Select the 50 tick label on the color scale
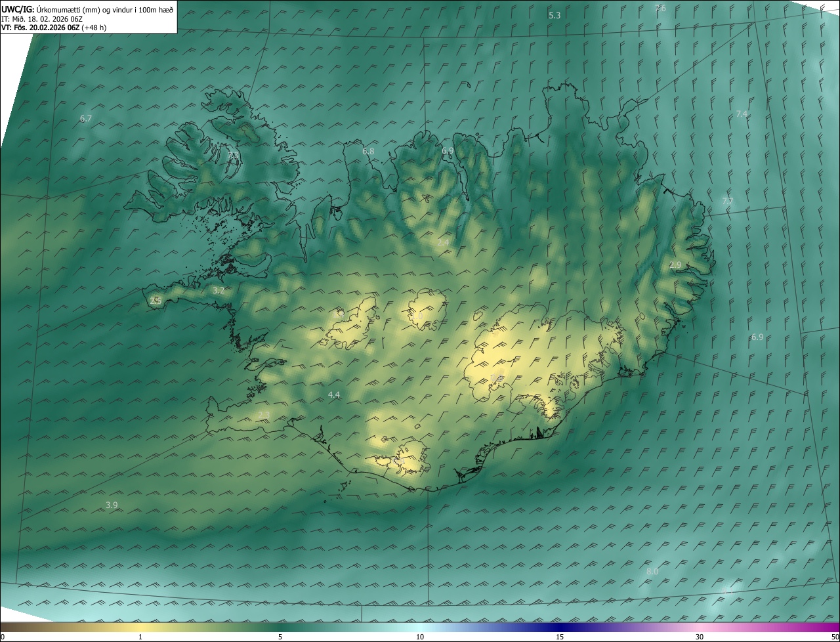The width and height of the screenshot is (840, 642). 835,637
